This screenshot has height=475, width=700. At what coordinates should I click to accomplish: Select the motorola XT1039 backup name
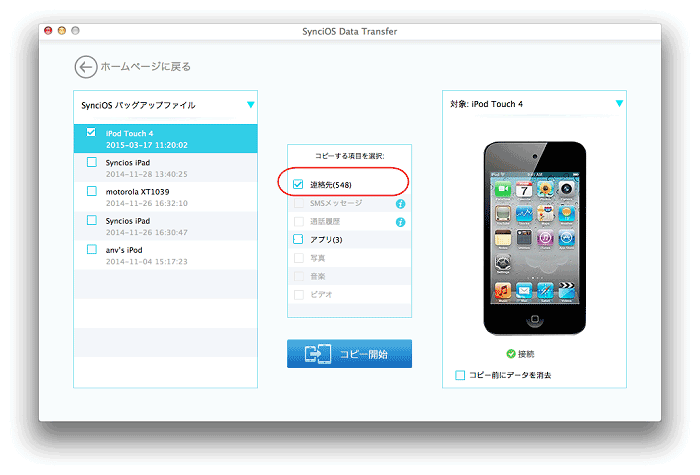138,192
